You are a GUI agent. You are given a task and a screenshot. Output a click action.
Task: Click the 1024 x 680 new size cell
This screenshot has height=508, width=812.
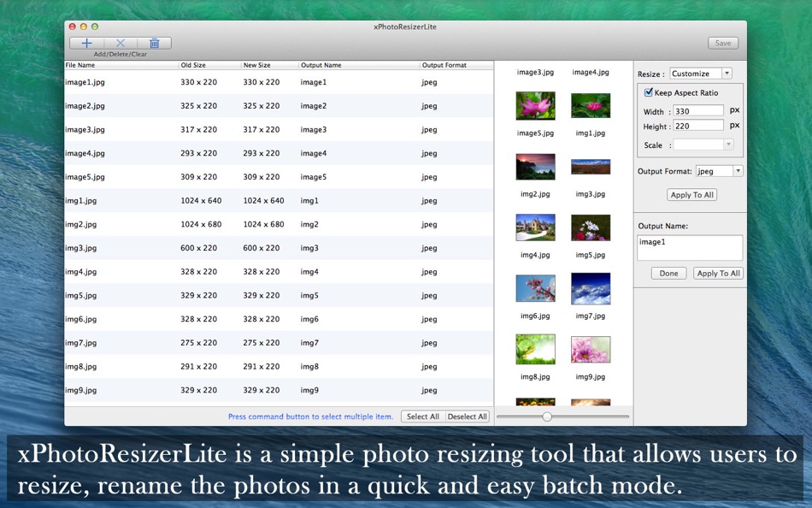(263, 224)
